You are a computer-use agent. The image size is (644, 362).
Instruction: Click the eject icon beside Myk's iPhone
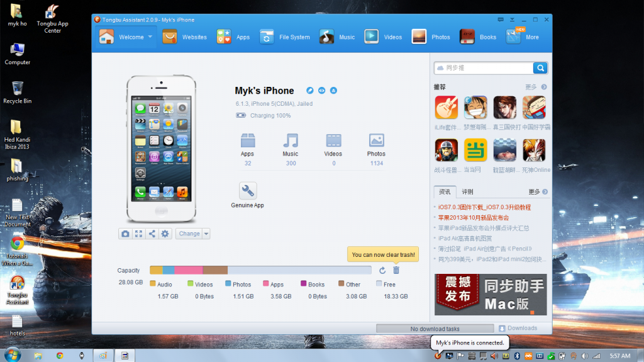tap(333, 91)
